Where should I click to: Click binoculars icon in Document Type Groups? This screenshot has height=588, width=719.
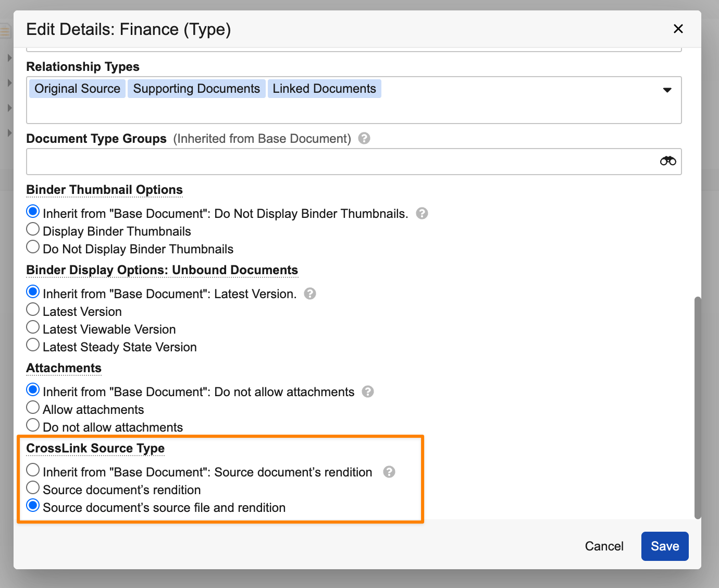(667, 161)
